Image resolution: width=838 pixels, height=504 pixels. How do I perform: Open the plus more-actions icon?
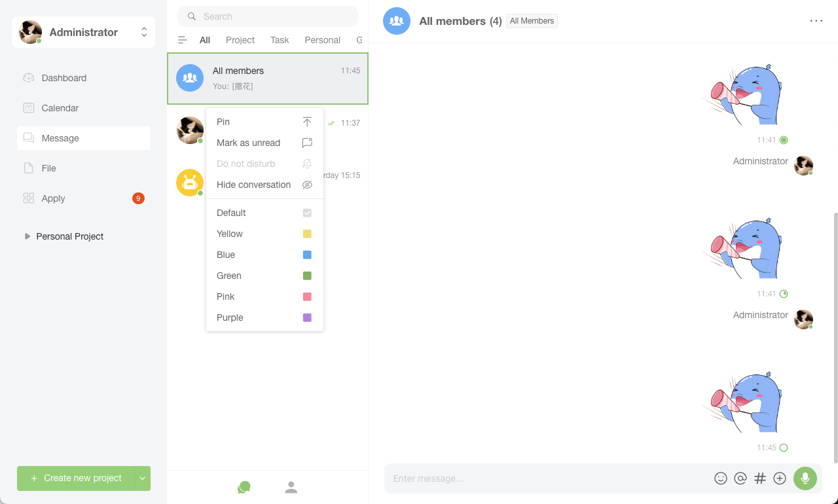[780, 478]
